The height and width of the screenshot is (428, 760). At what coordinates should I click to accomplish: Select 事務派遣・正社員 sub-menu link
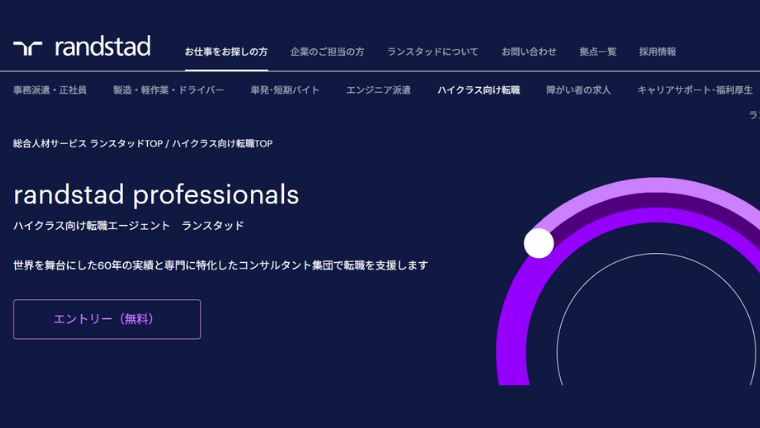(50, 90)
